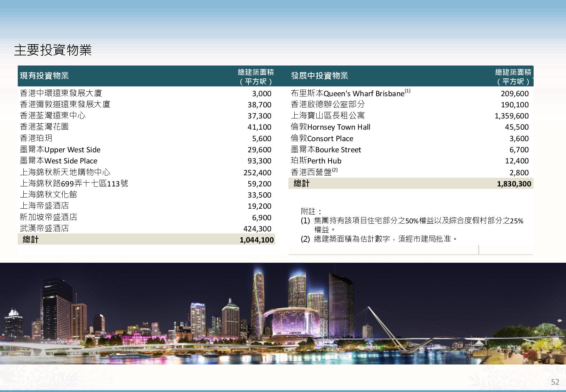
Task: Click the value 6,700
Action: click(x=519, y=149)
